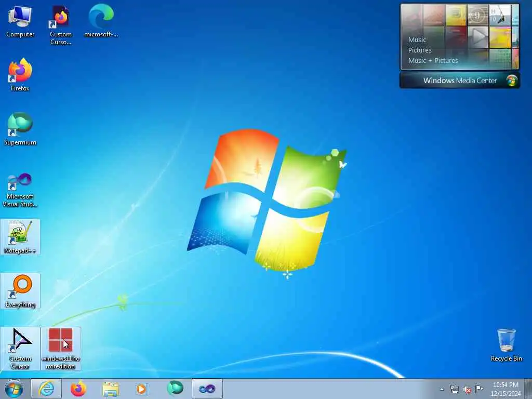Click the play-arrow thumbnail in the gadget
Viewport: 532px width, 399px height.
coord(478,37)
